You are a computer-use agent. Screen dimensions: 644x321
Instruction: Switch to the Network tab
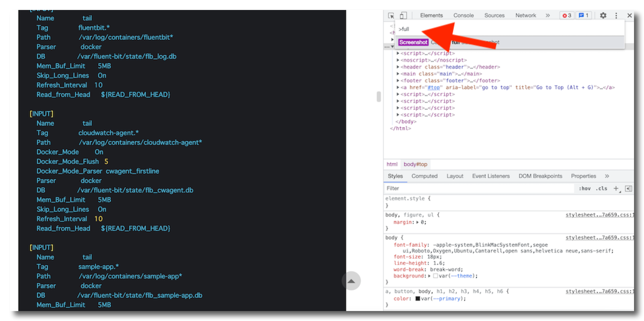(x=525, y=15)
